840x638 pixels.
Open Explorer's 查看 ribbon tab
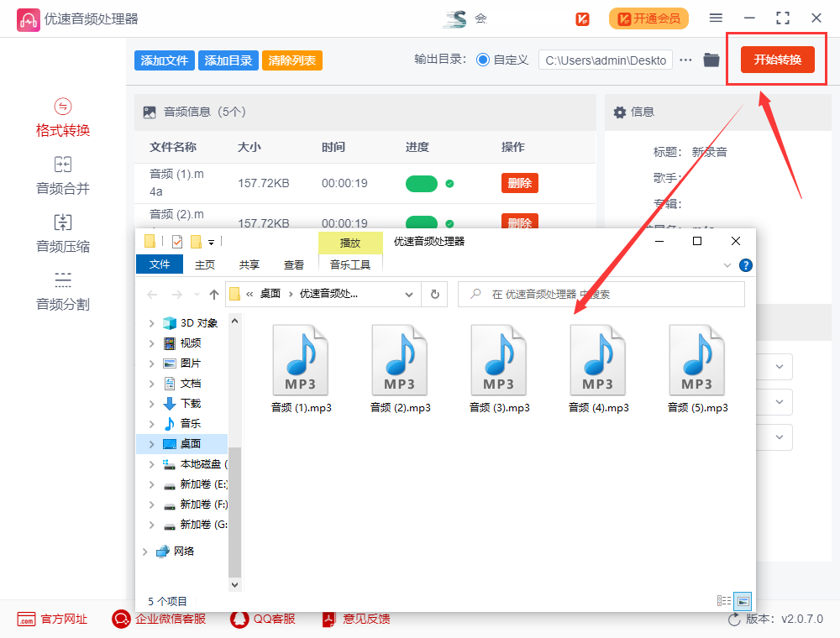[x=293, y=265]
